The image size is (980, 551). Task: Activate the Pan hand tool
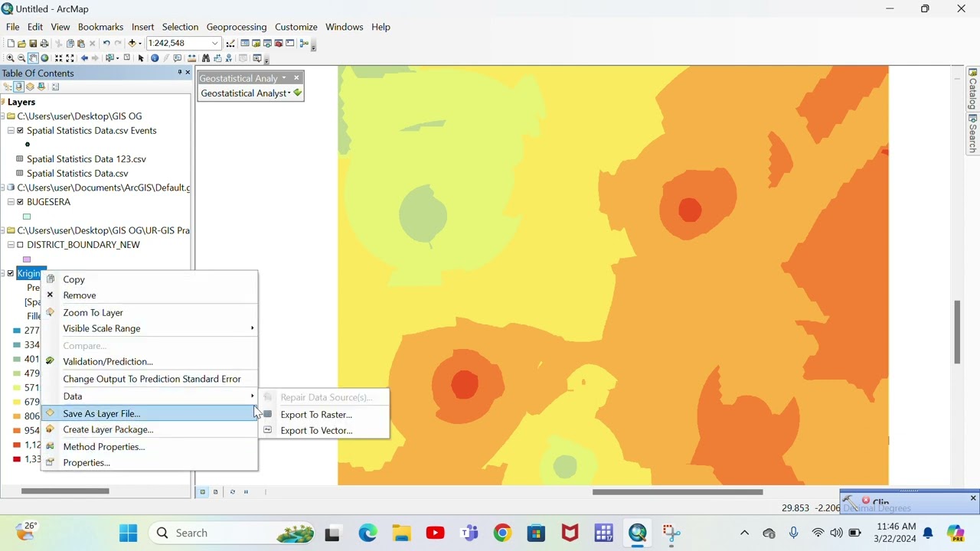click(33, 58)
